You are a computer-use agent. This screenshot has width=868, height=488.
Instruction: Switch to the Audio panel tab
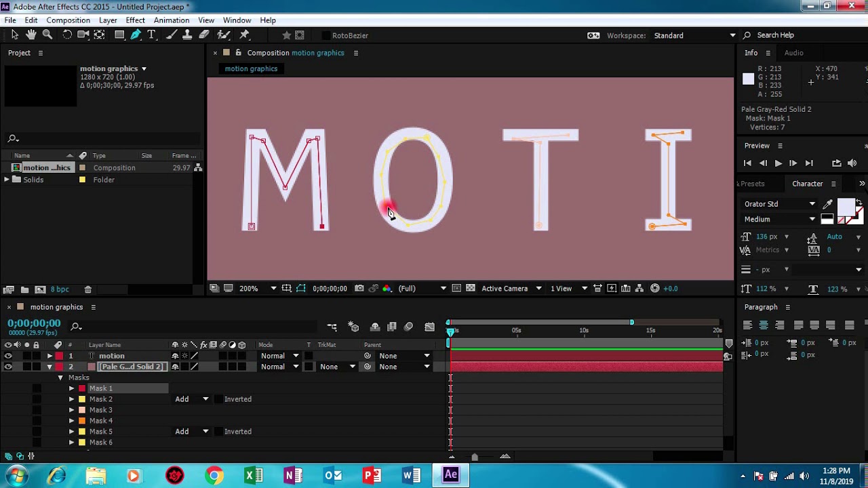793,53
